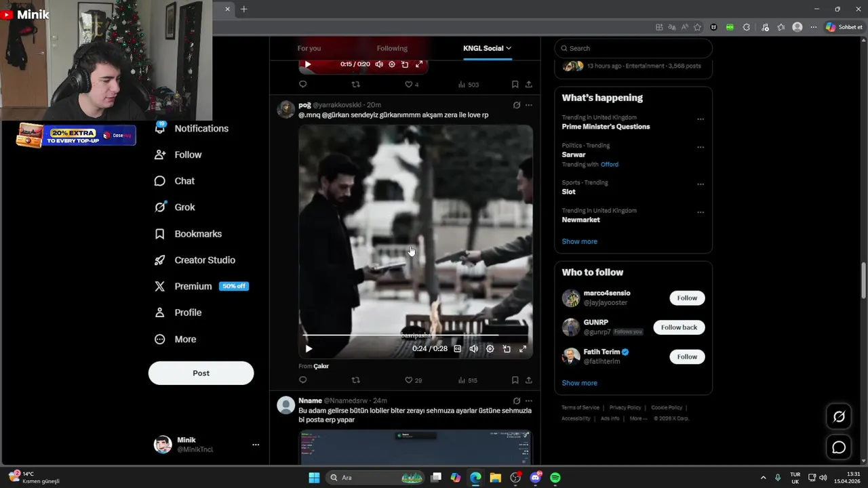Open options for the Newmarket trend

(701, 212)
